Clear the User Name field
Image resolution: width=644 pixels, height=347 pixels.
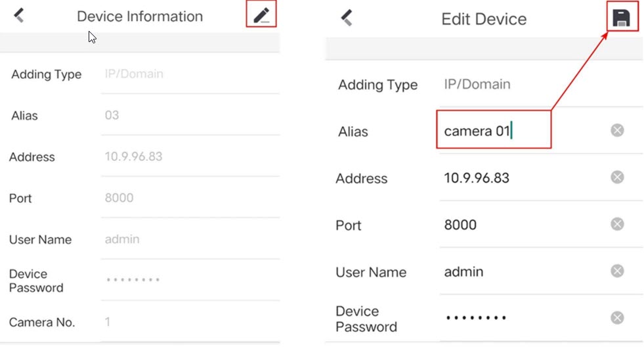(x=616, y=271)
